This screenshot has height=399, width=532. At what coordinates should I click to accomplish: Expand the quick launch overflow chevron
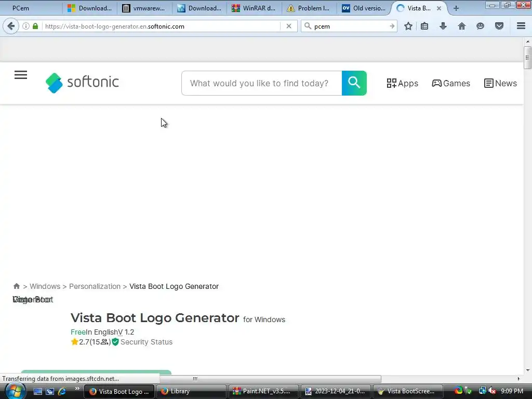[x=77, y=389]
